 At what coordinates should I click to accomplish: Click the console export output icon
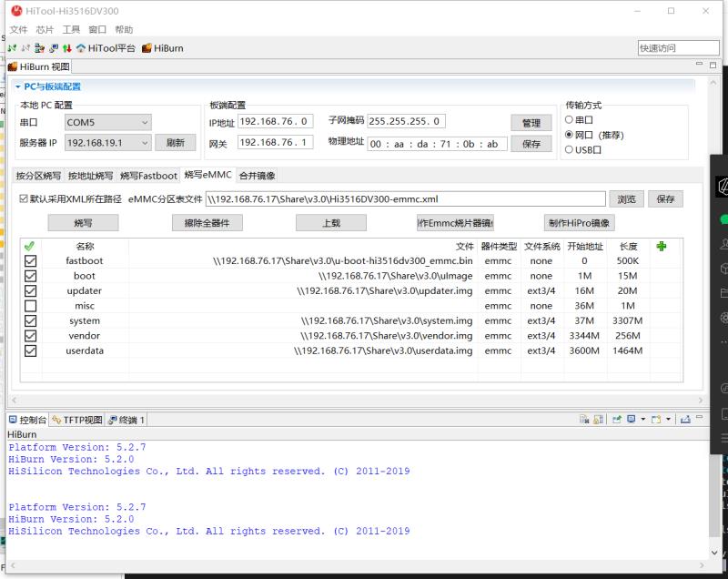tap(685, 420)
